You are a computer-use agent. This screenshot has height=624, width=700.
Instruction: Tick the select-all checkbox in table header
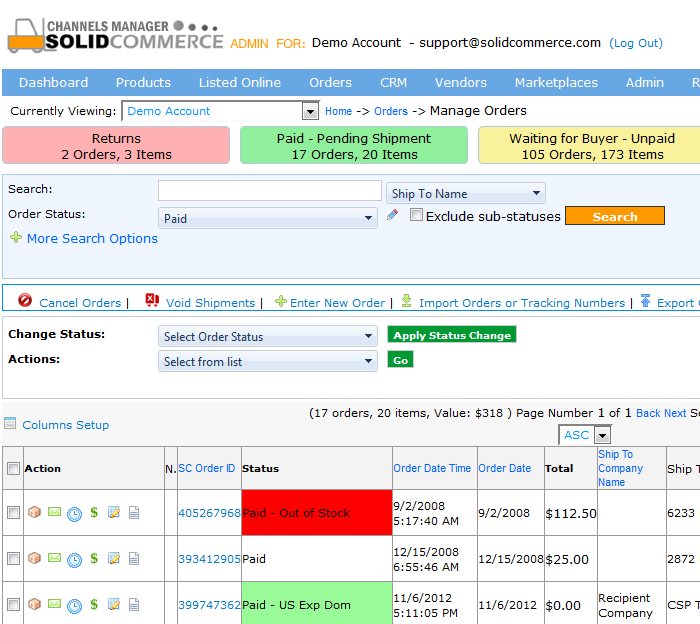(x=13, y=468)
